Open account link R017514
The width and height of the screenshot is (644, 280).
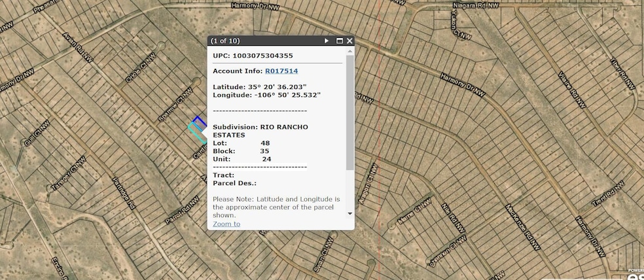tap(281, 71)
